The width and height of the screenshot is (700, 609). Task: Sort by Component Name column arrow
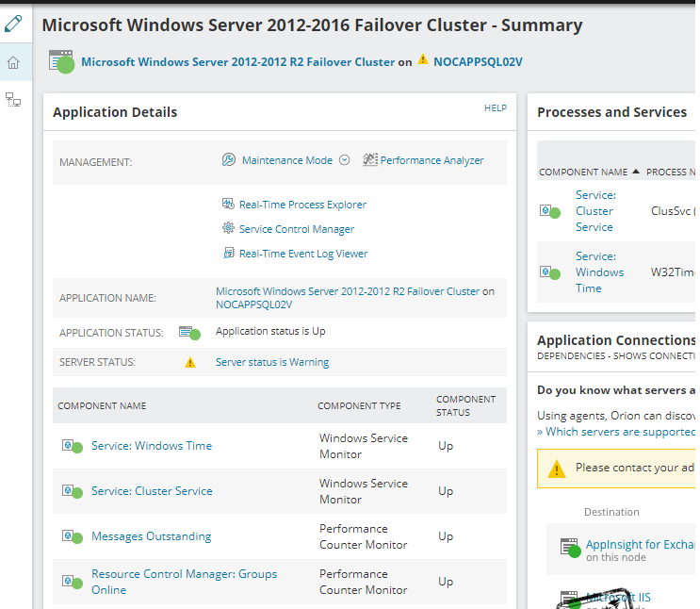point(636,172)
